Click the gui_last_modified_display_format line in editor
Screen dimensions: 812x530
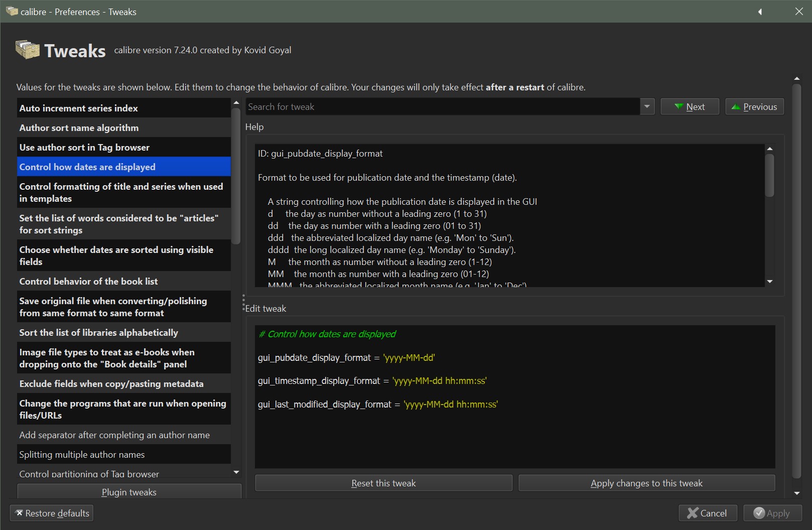378,404
